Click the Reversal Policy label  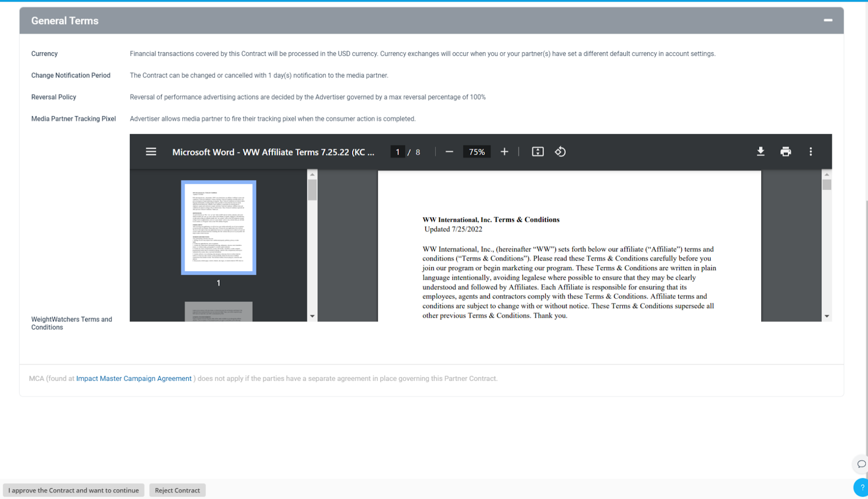click(54, 97)
